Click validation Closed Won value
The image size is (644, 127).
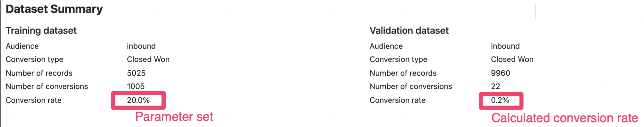[x=512, y=59]
